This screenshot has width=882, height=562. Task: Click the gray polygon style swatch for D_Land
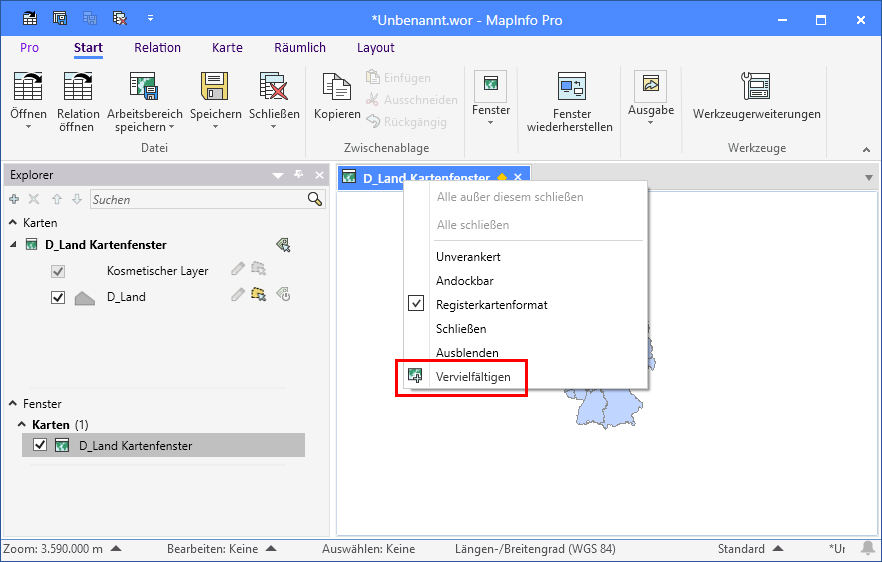85,298
